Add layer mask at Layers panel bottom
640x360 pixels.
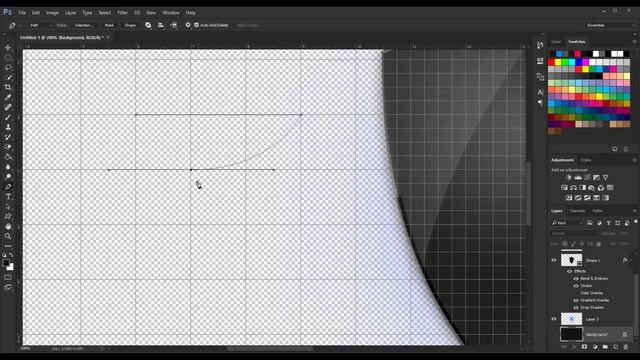(x=584, y=347)
